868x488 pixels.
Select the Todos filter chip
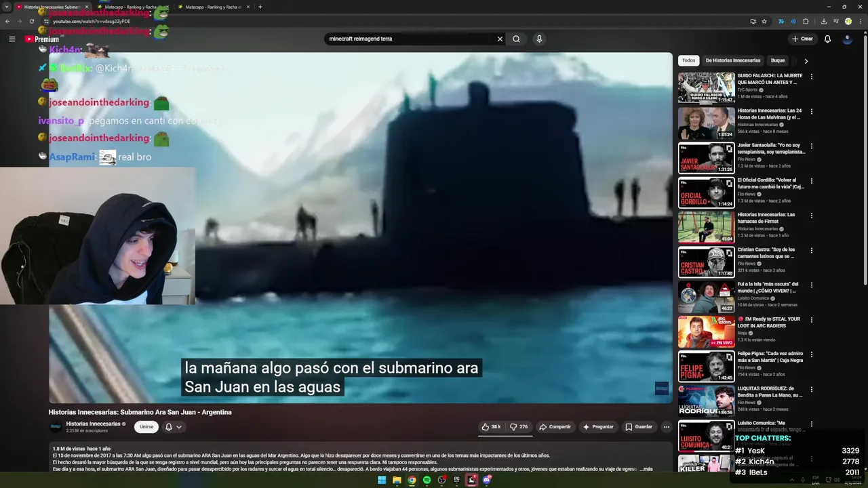(688, 60)
